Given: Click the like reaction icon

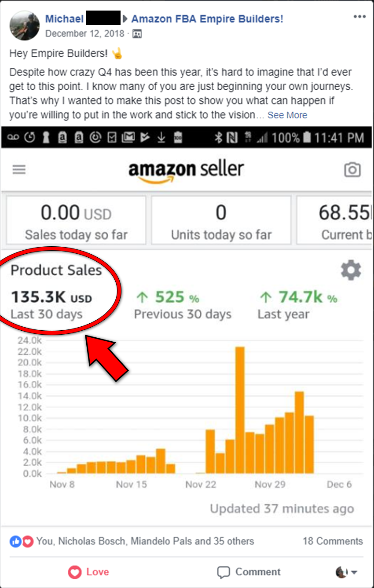Looking at the screenshot, I should pyautogui.click(x=15, y=541).
